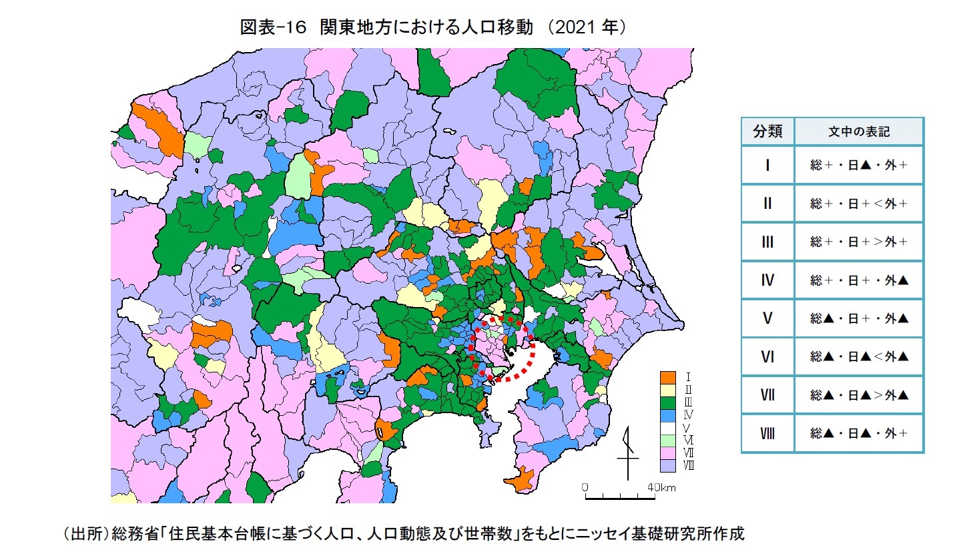This screenshot has width=959, height=560.
Task: Click the Ⅰ label beside the map legend
Action: [688, 376]
